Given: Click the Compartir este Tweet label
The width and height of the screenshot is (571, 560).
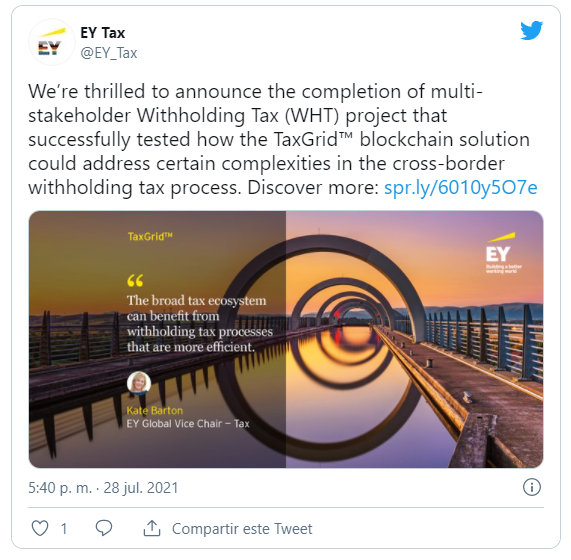Looking at the screenshot, I should pyautogui.click(x=242, y=529).
